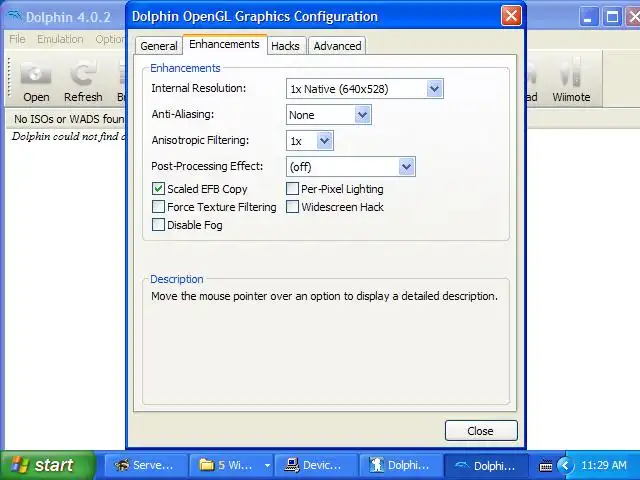Switch to active Dolphi... taskbar item with dolphin icon

(485, 465)
